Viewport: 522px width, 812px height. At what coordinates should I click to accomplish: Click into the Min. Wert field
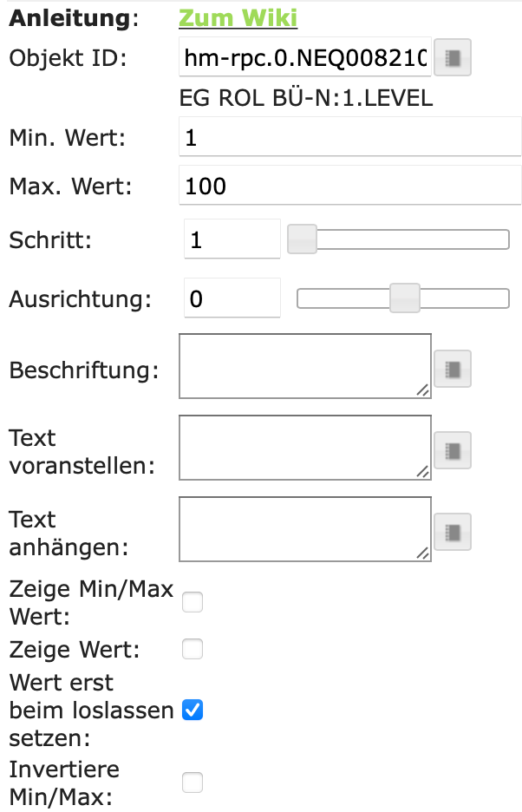[x=349, y=137]
